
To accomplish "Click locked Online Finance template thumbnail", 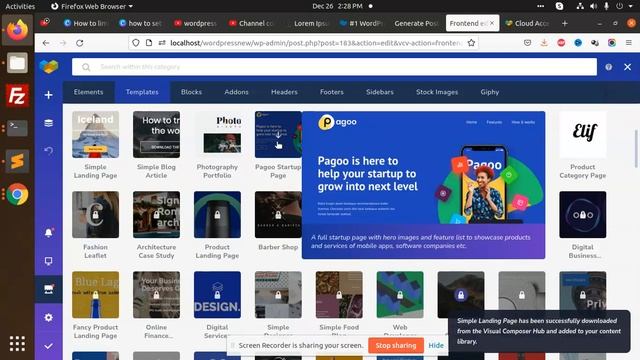I will 156,295.
